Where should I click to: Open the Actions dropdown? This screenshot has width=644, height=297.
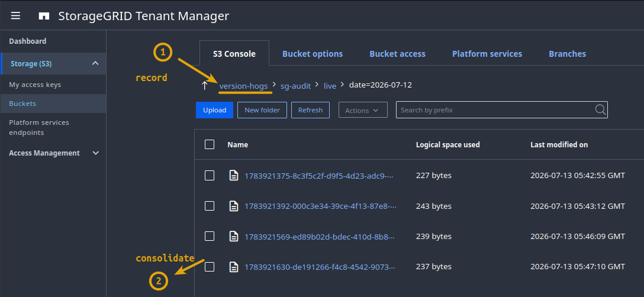click(363, 110)
